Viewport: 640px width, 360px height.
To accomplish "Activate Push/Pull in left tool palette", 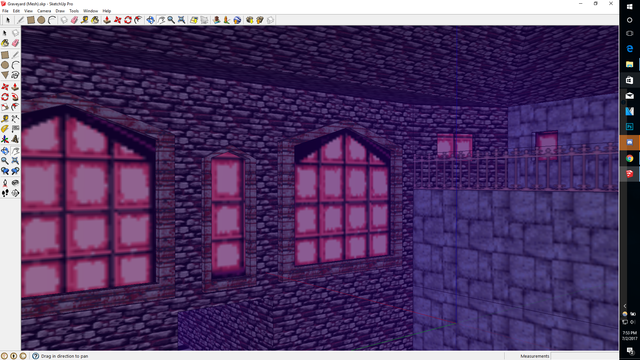I will [15, 87].
